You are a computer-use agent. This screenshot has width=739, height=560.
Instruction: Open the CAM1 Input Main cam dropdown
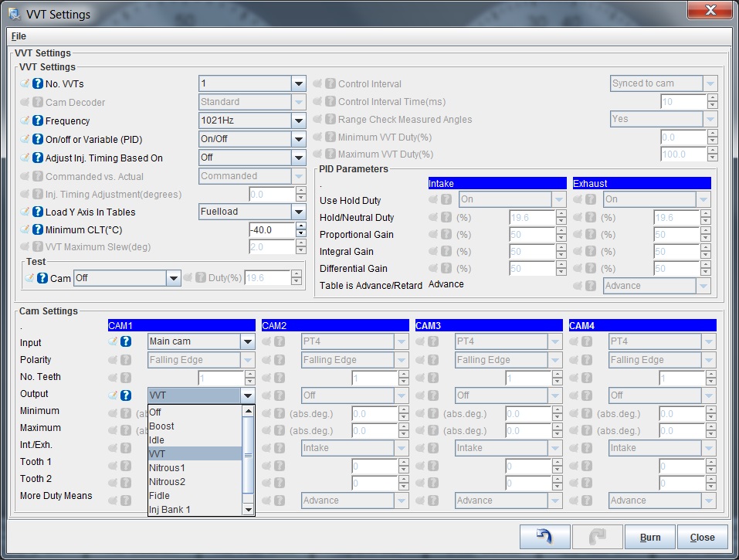point(202,341)
